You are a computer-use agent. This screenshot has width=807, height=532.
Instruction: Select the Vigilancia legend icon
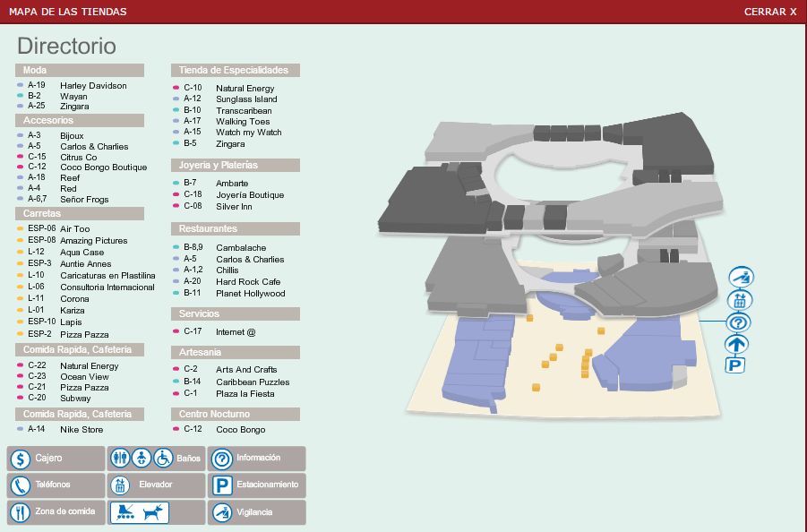221,512
